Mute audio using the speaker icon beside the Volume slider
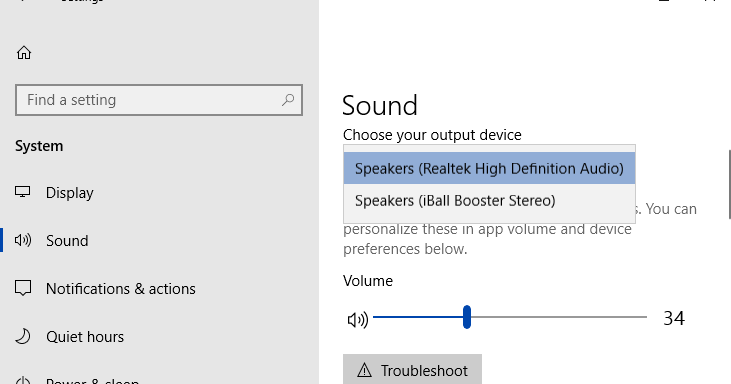The height and width of the screenshot is (384, 731). coord(358,319)
